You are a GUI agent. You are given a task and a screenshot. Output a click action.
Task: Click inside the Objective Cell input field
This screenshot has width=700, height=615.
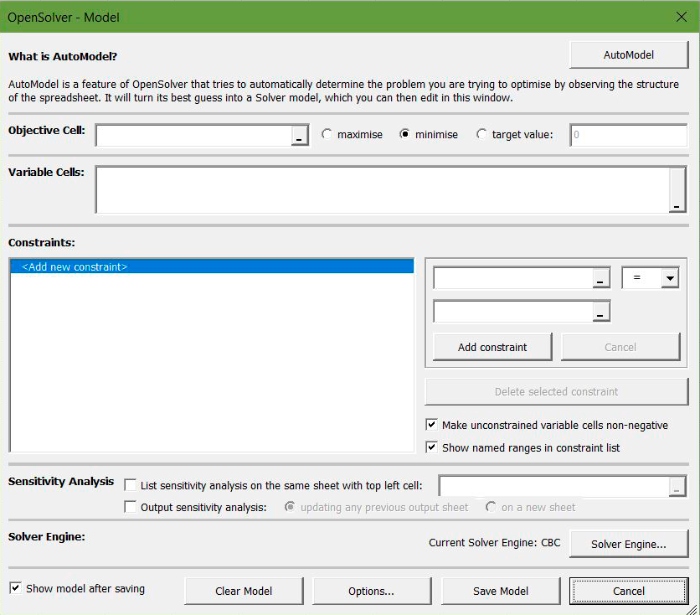point(194,136)
